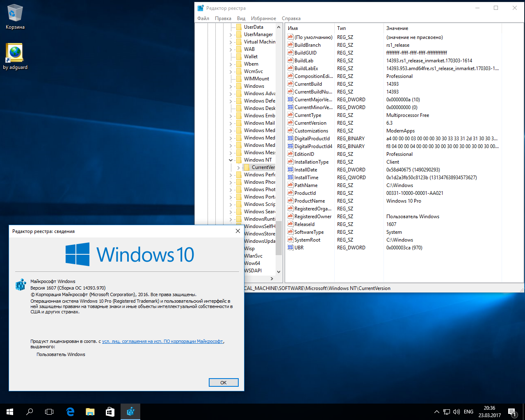Expand the Virtual Machine tree node
This screenshot has height=420, width=525.
click(231, 42)
